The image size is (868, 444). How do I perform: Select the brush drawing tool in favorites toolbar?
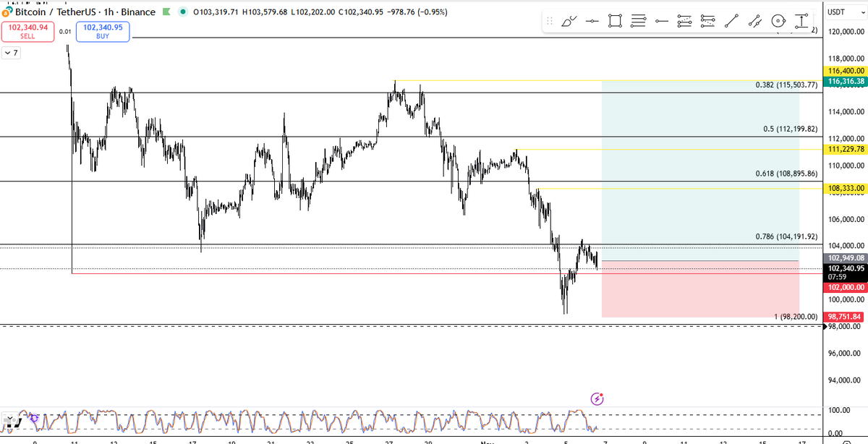[571, 21]
